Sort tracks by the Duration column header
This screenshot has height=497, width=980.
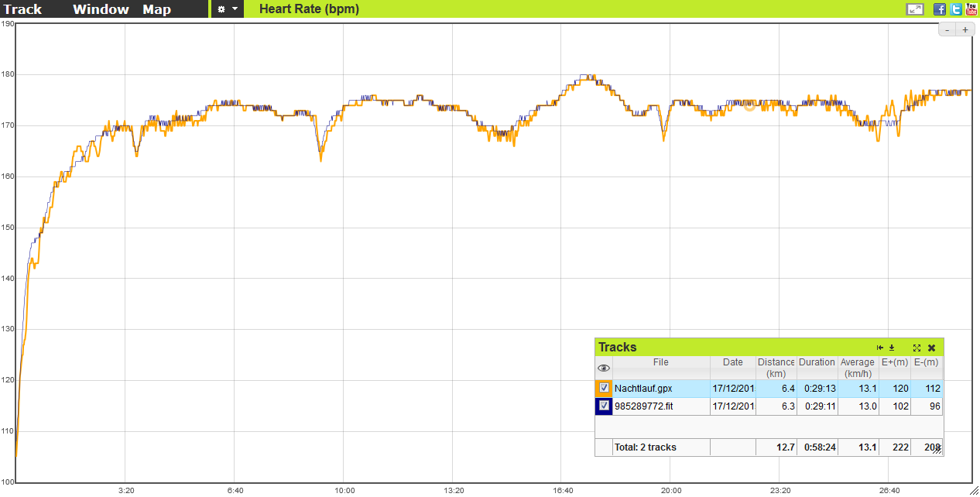817,362
